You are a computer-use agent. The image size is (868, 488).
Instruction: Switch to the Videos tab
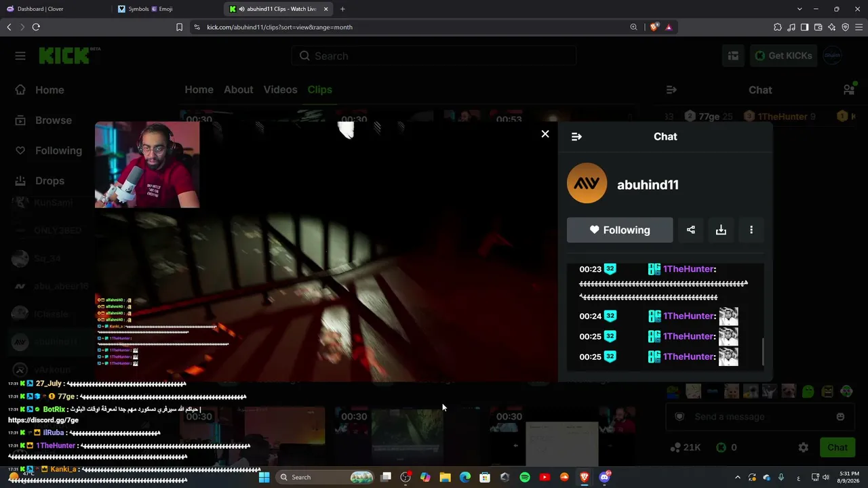pos(280,89)
